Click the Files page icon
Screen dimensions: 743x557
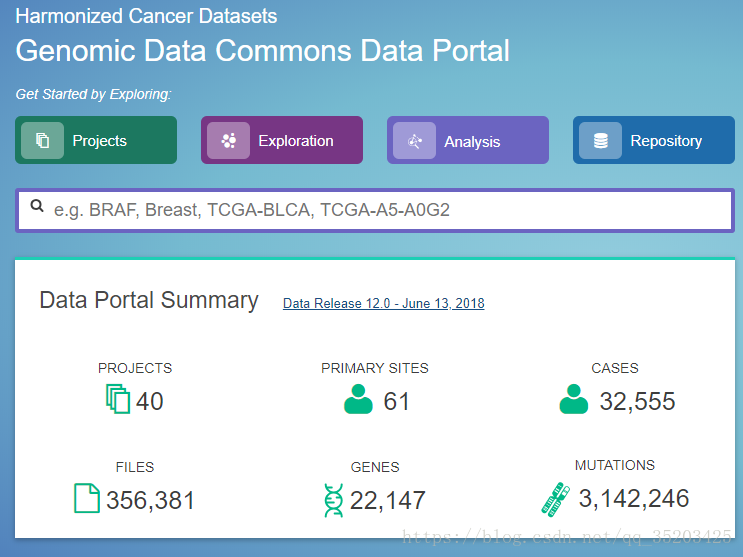[87, 498]
